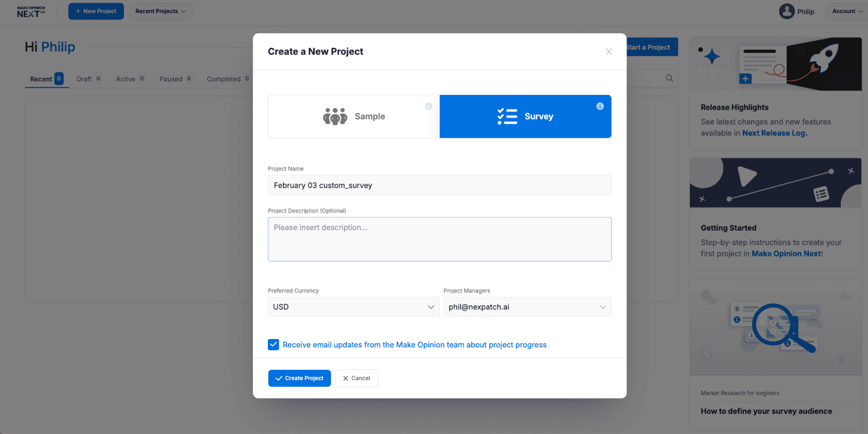Open the Preferred Currency dropdown
Viewport: 868px width, 434px height.
click(x=353, y=307)
